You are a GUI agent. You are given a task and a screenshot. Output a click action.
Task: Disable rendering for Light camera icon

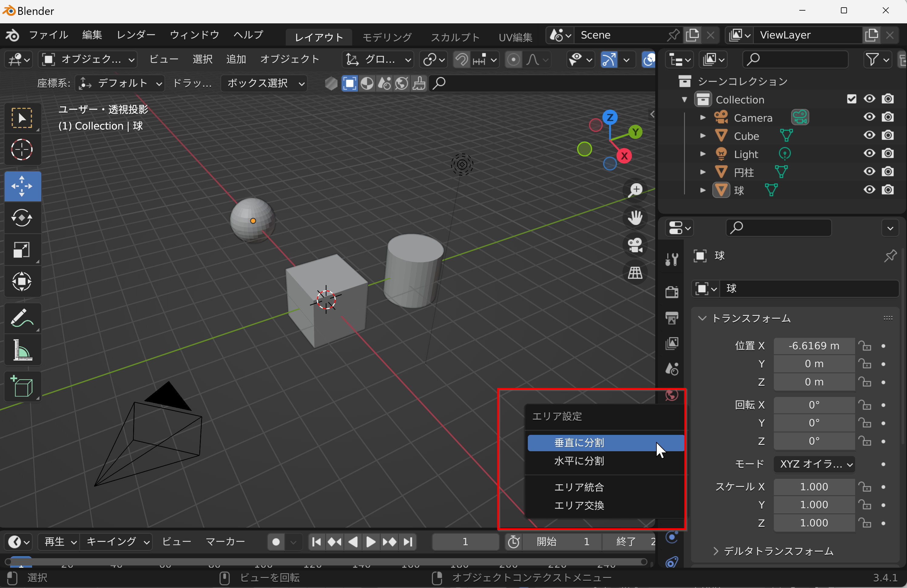[888, 153]
